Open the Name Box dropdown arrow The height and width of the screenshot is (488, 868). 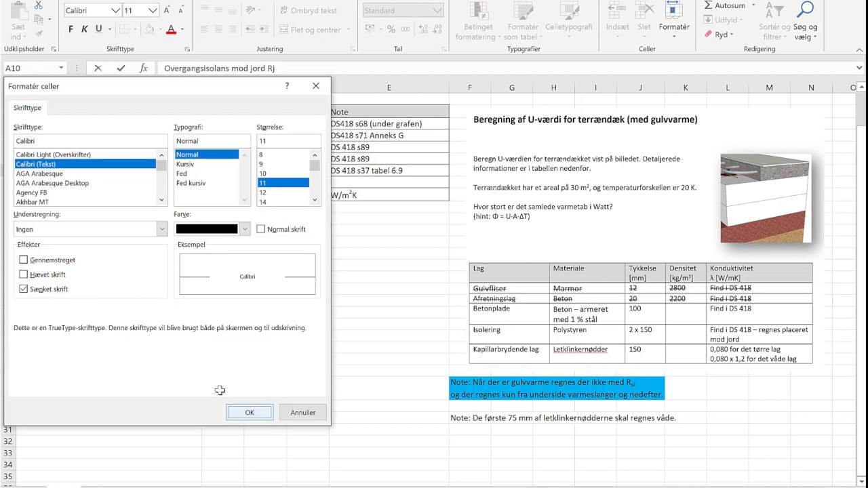point(61,68)
